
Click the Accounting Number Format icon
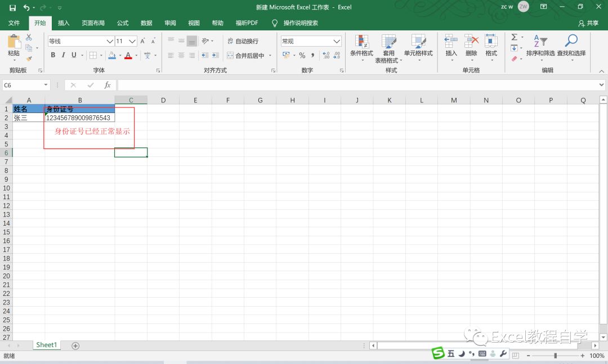[286, 56]
